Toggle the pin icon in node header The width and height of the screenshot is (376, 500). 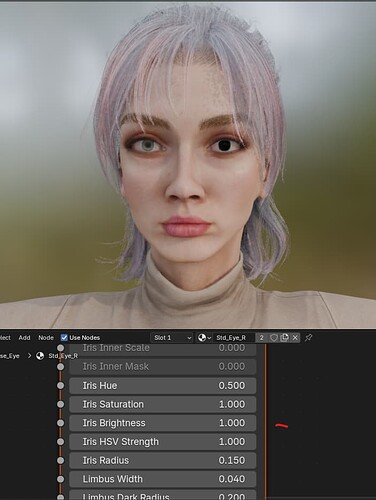308,338
